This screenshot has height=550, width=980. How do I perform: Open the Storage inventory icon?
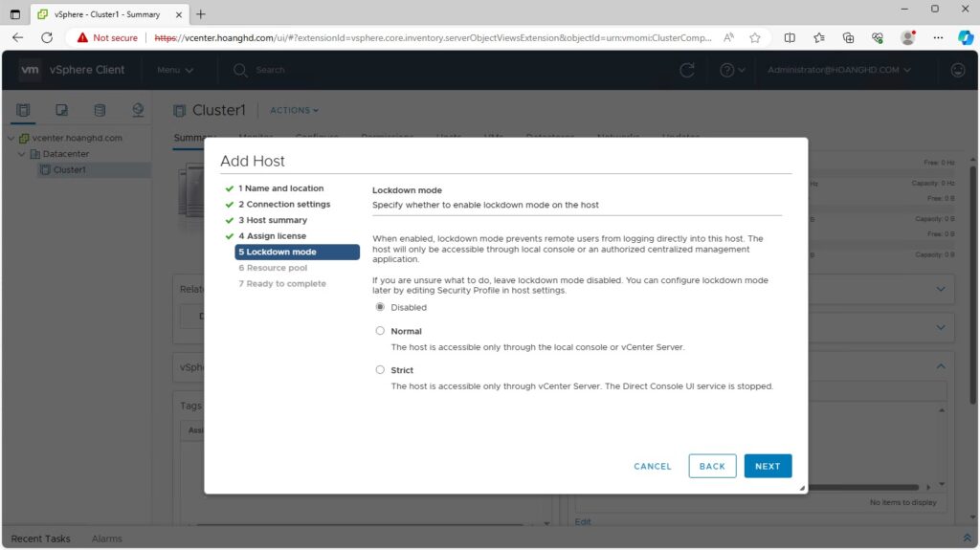point(100,110)
